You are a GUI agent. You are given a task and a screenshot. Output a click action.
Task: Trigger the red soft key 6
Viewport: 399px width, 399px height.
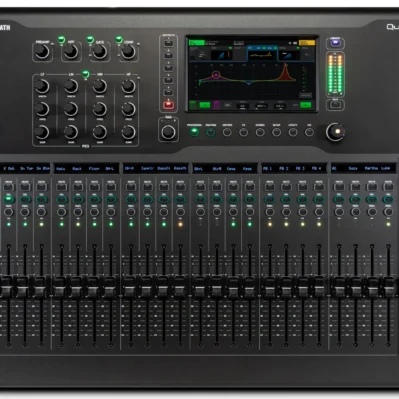pyautogui.click(x=168, y=105)
